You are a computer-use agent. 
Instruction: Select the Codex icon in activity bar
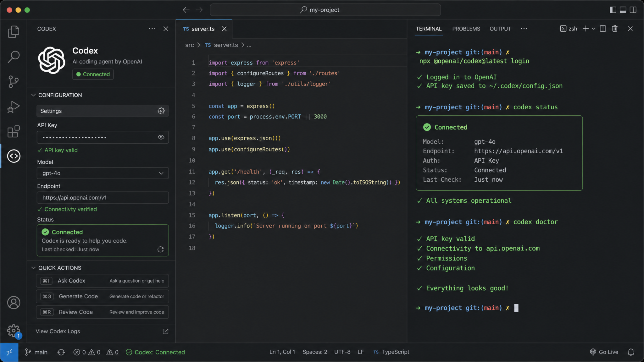tap(14, 156)
